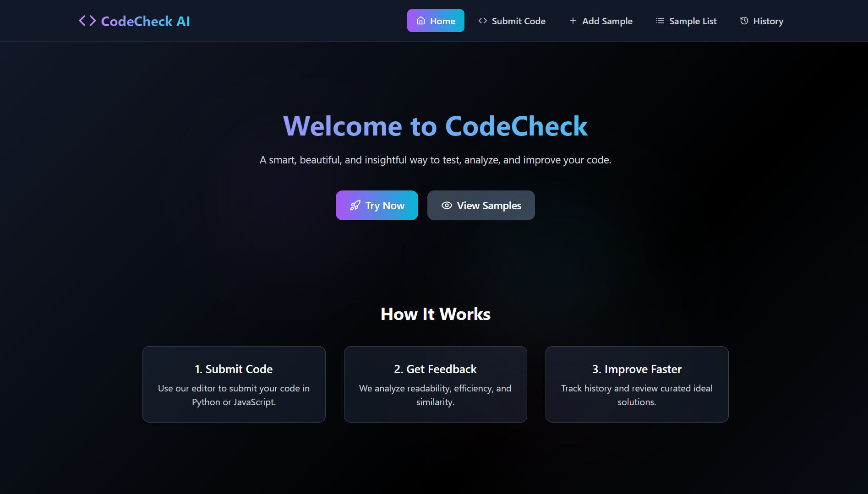Select the '1. Submit Code' card title

[234, 369]
